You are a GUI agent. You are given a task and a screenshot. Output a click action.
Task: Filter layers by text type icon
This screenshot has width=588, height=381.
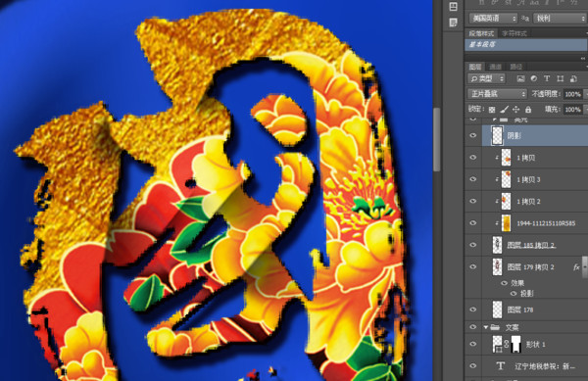547,78
